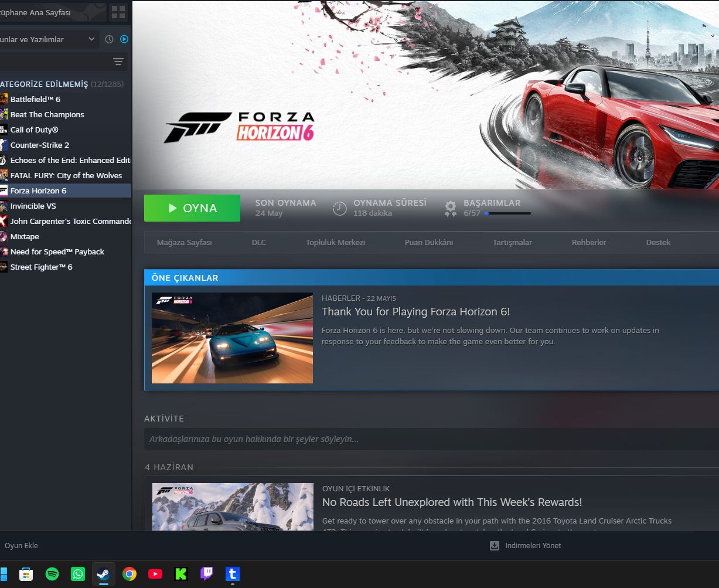Open the DLC tab

pos(259,242)
